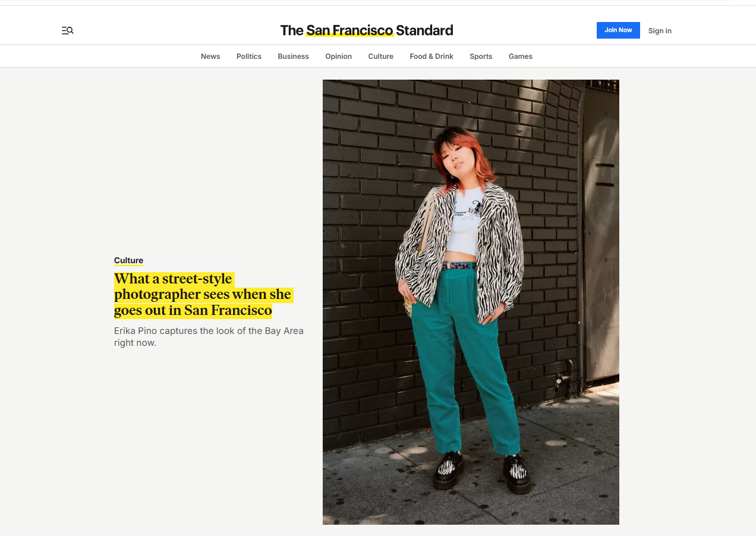Select the word Culture in the navigation bar

(380, 56)
